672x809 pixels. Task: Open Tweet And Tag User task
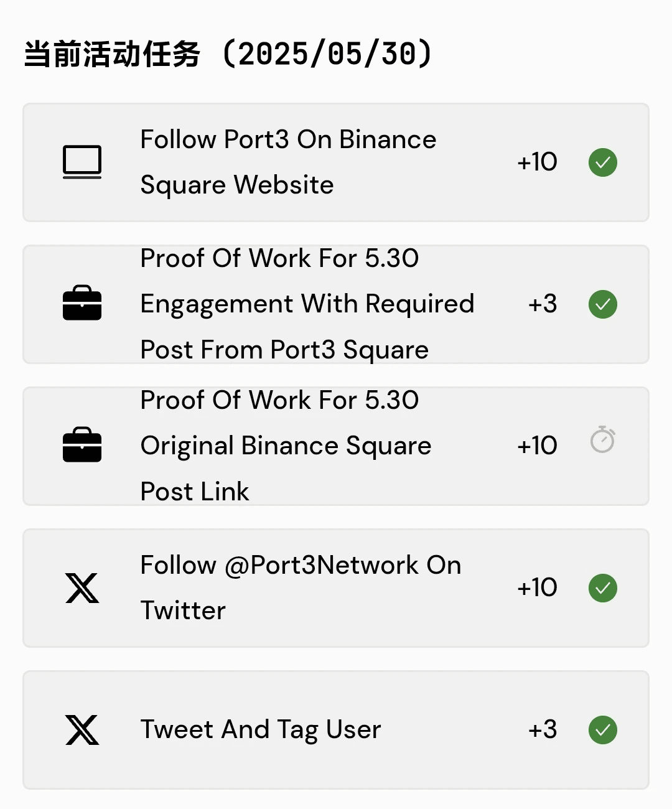click(336, 730)
